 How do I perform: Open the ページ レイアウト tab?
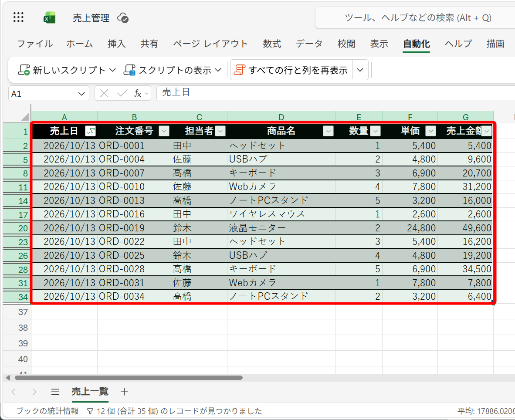point(210,44)
